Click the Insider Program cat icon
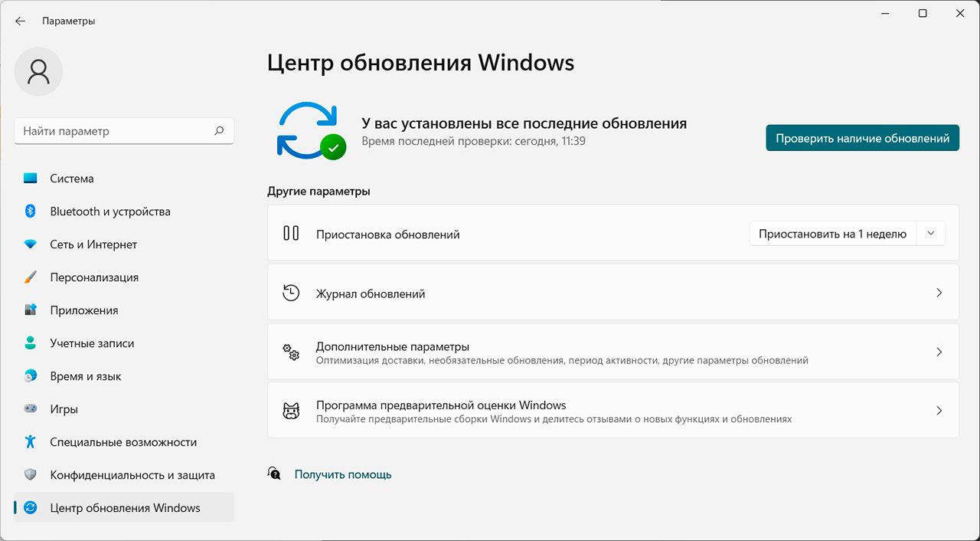 coord(291,411)
